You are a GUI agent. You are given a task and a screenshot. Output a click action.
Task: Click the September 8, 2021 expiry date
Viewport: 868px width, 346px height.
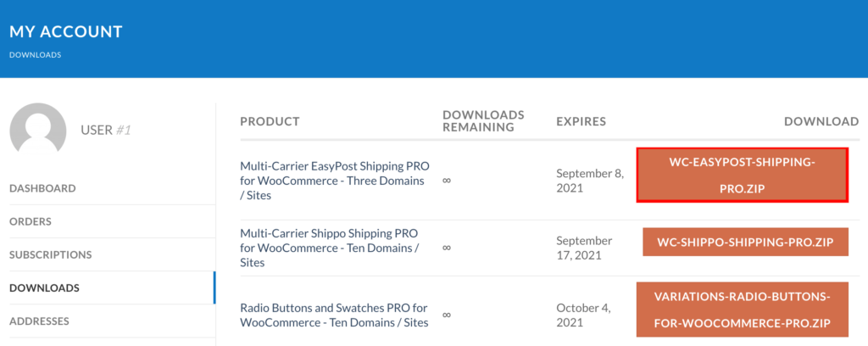[x=590, y=181]
